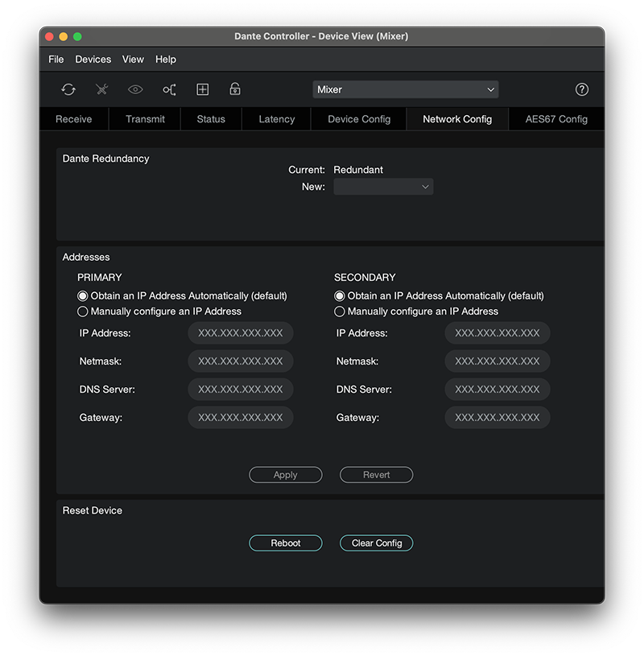Click the yellow minimize window button
644x656 pixels.
tap(63, 36)
